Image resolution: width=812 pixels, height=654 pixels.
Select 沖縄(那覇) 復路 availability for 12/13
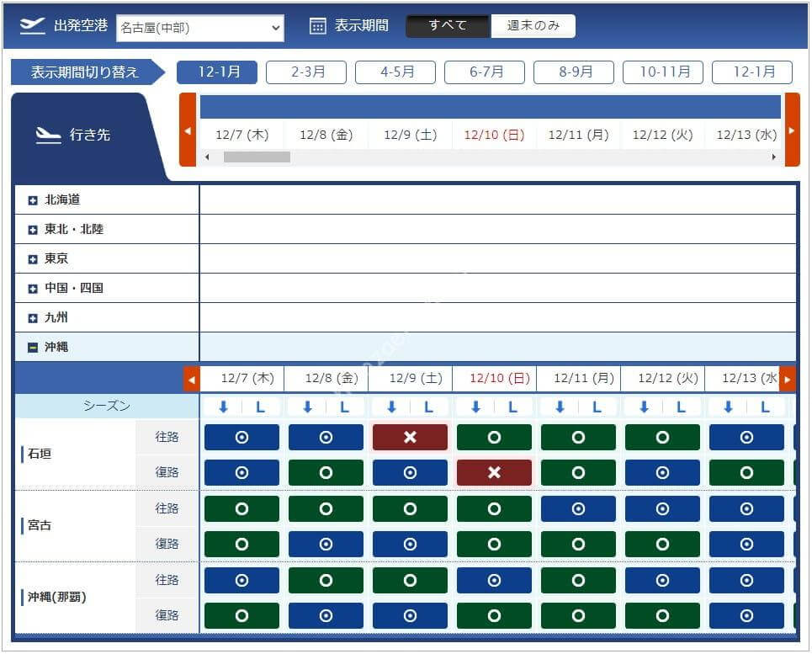[x=746, y=615]
